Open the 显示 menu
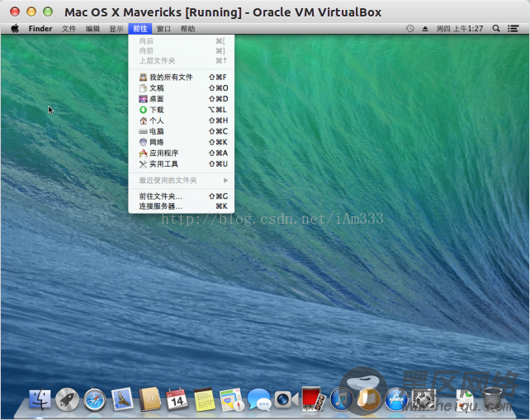Screen dimensions: 530x420 click(x=116, y=29)
